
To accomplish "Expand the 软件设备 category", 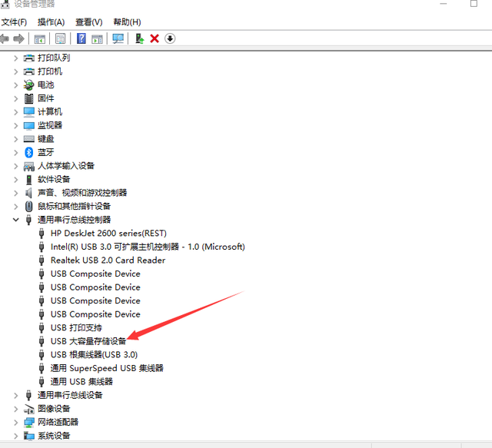I will 15,180.
